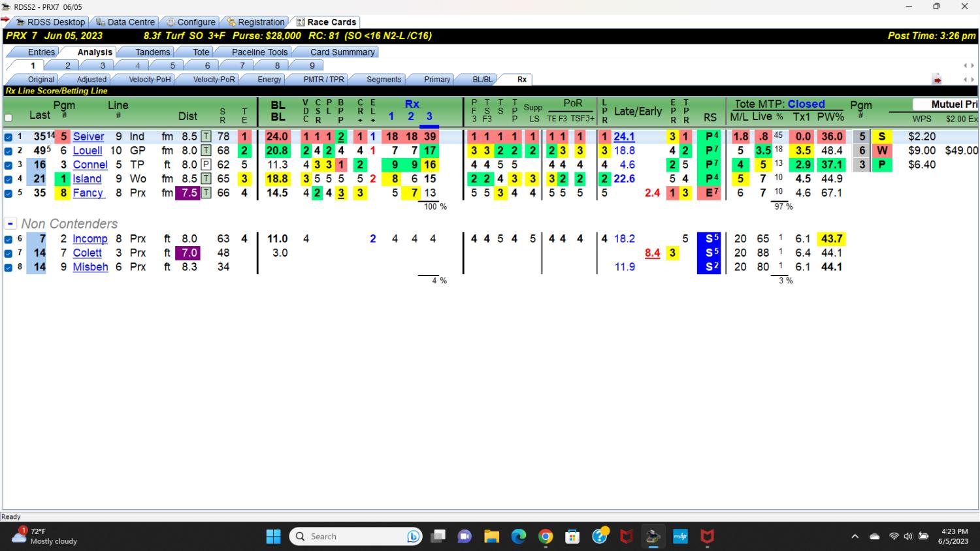Click the OneDrive cloud tray icon
The height and width of the screenshot is (551, 980).
pyautogui.click(x=874, y=537)
